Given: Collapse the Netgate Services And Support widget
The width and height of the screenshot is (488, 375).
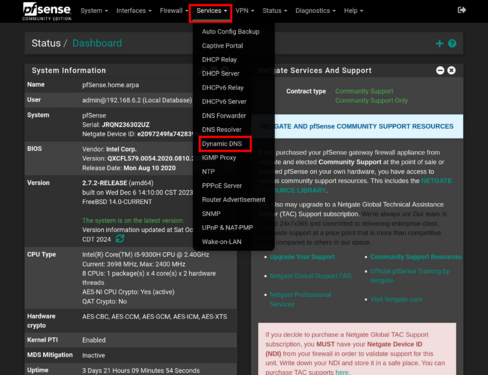Looking at the screenshot, I should click(x=440, y=70).
